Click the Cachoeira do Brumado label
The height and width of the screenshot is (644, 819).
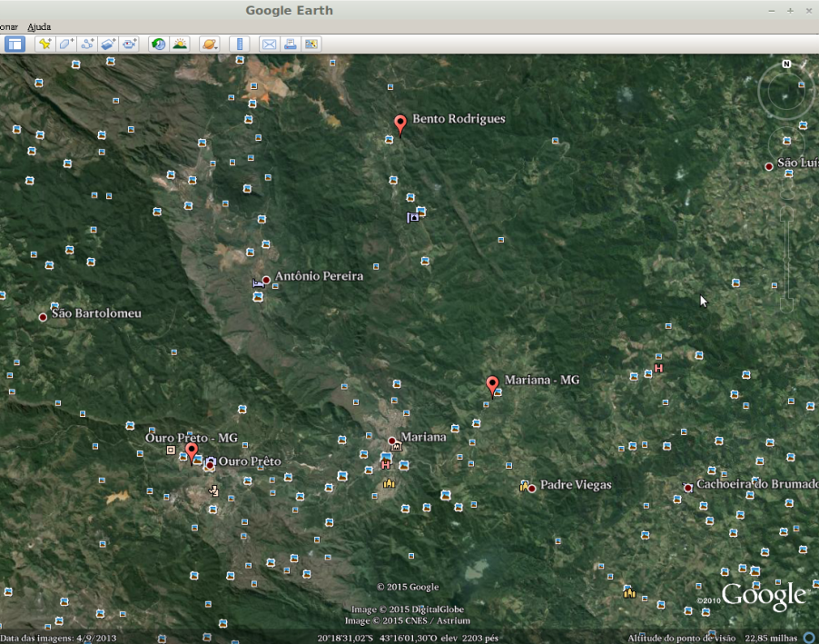tap(757, 483)
